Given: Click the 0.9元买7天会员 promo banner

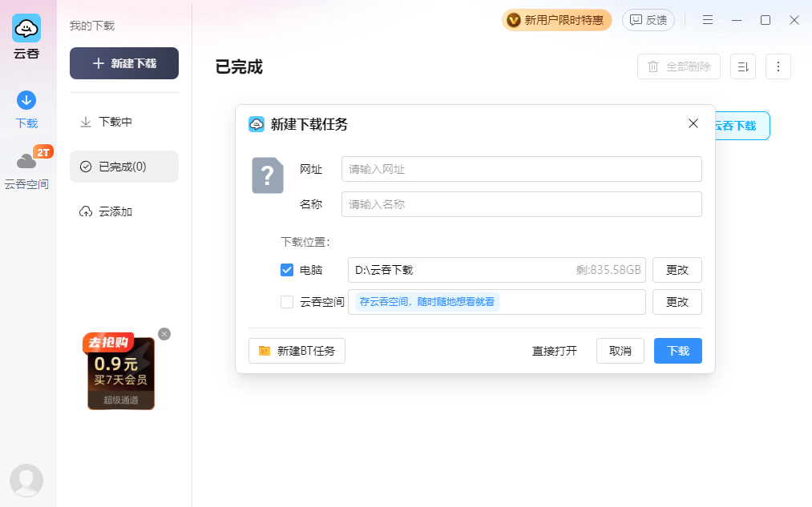Looking at the screenshot, I should click(120, 374).
